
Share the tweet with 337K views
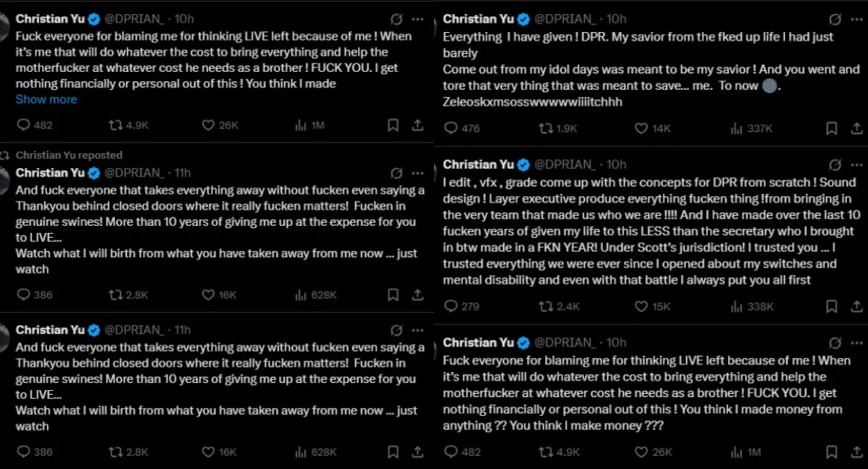855,129
